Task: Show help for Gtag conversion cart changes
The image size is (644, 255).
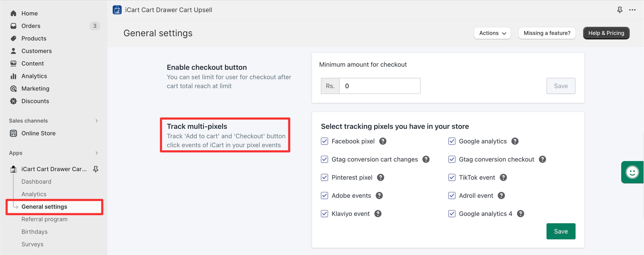Action: 426,159
